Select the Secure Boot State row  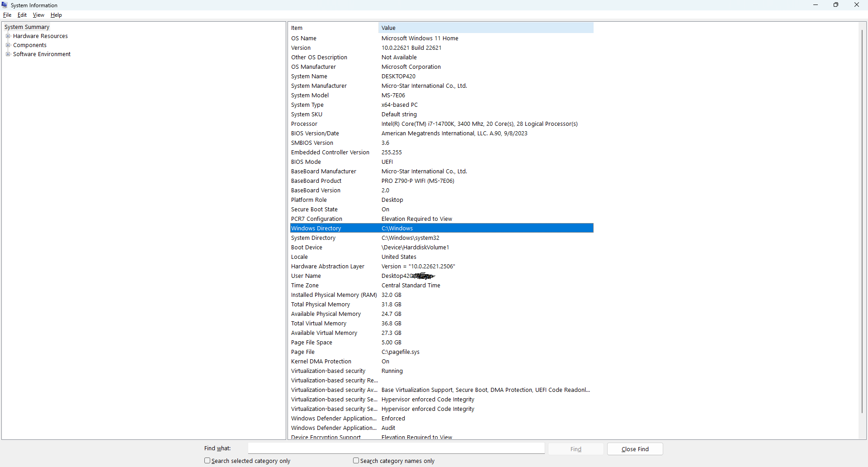(x=442, y=210)
